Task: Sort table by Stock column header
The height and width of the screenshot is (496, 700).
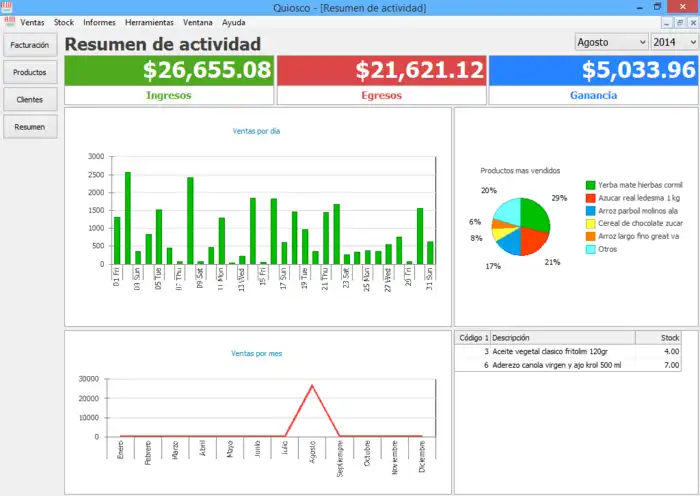Action: (658, 338)
